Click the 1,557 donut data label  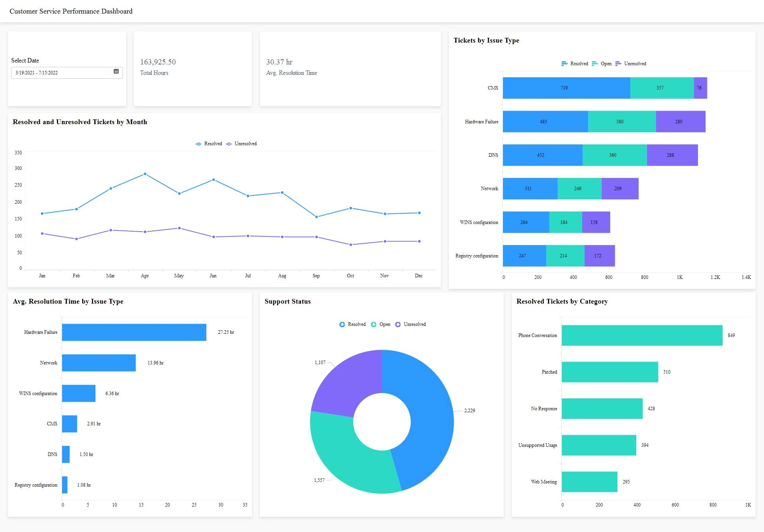(x=319, y=480)
